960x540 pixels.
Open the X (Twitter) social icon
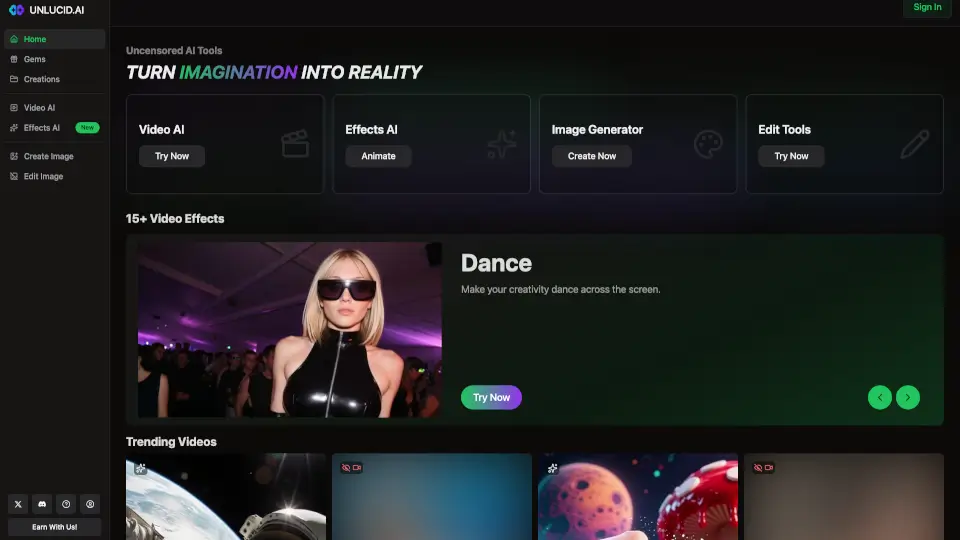[x=18, y=504]
